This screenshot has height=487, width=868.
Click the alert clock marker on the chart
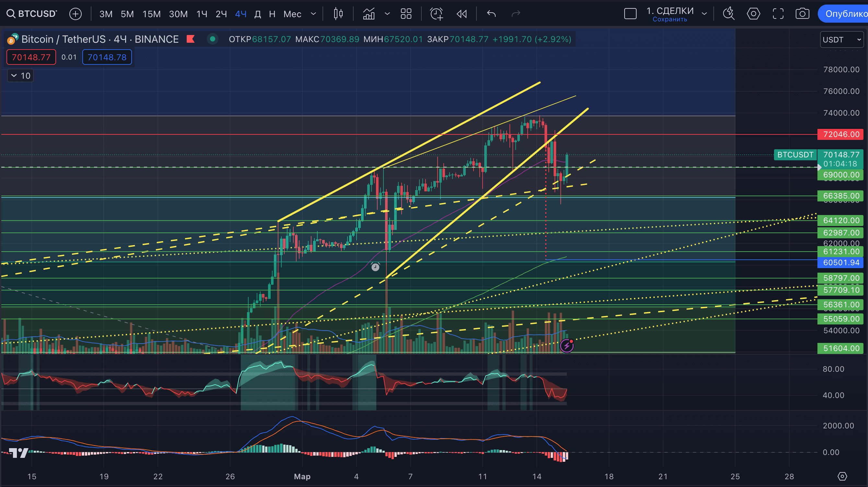pos(375,267)
